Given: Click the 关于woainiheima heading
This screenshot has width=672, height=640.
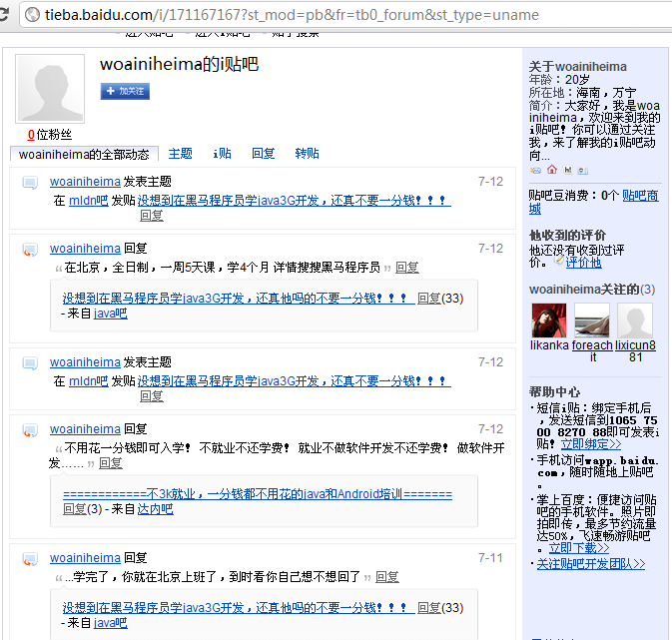Looking at the screenshot, I should coord(578,67).
